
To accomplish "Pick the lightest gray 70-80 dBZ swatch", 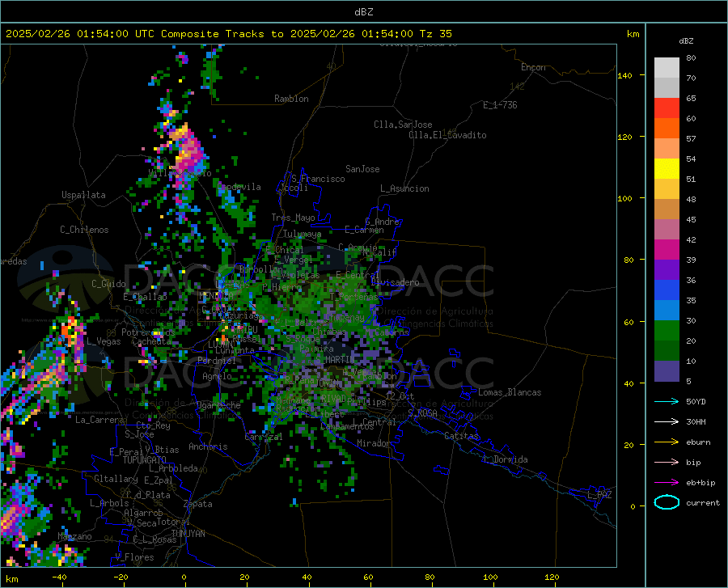I will click(x=667, y=68).
